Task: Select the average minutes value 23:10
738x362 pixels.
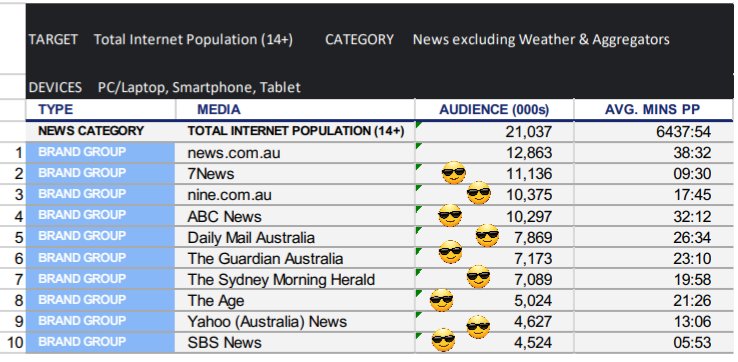Action: [x=692, y=259]
